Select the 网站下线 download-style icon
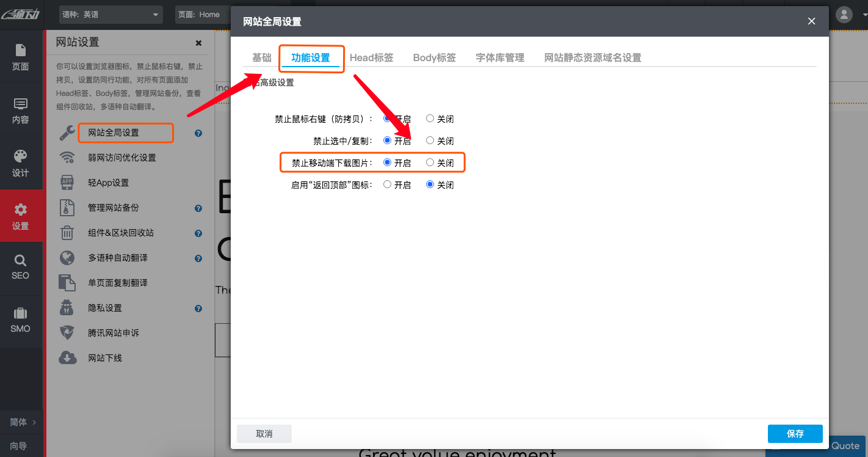This screenshot has height=457, width=868. click(67, 357)
